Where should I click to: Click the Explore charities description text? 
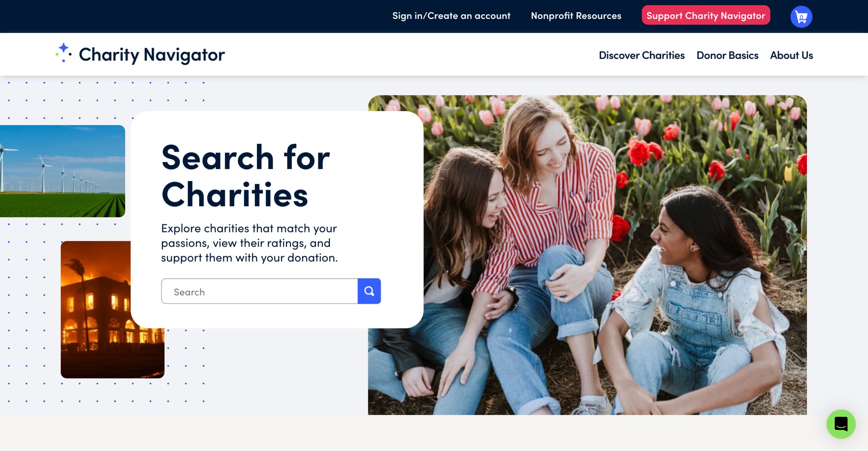click(x=249, y=243)
